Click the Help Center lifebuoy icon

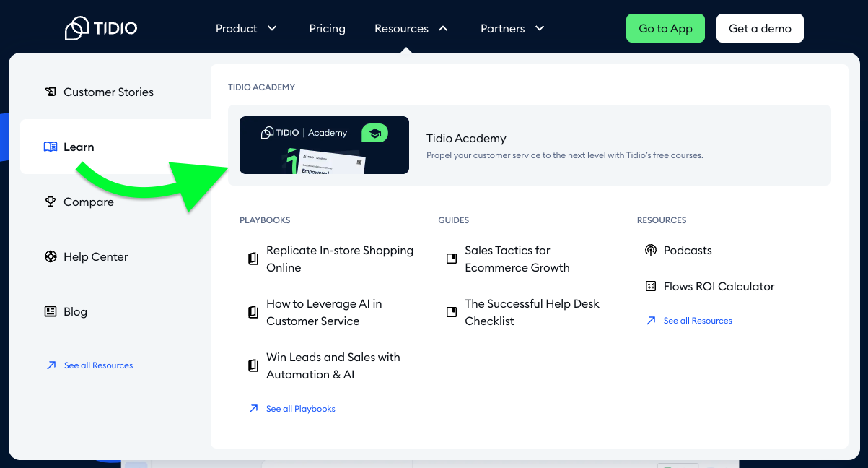(x=51, y=256)
